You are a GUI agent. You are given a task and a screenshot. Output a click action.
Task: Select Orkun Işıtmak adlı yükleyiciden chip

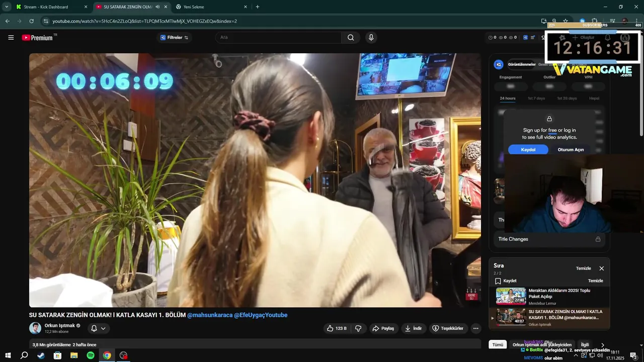click(542, 345)
